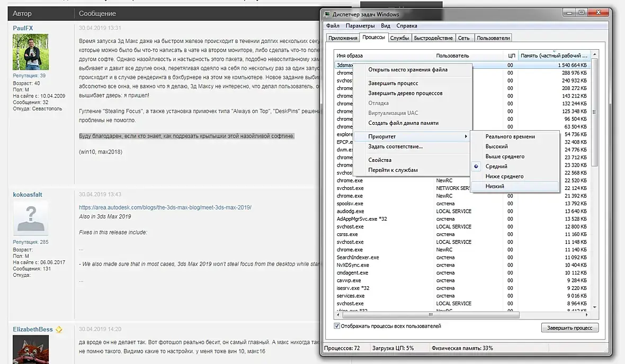Screen dimensions: 625x364
Task: Choose Завершить дерево процессов in context menu
Action: tap(405, 93)
